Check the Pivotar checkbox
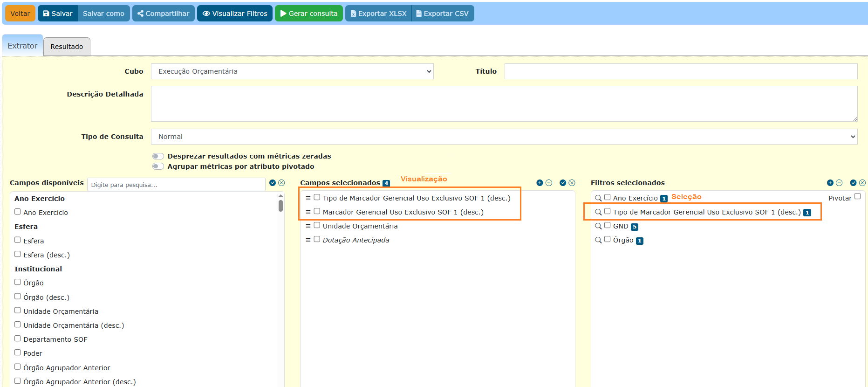 (x=857, y=196)
